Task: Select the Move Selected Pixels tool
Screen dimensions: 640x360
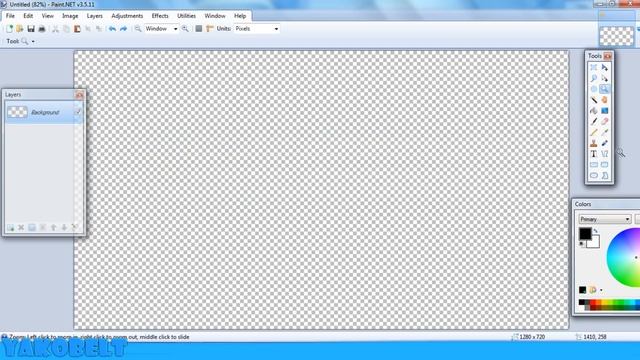Action: (604, 67)
